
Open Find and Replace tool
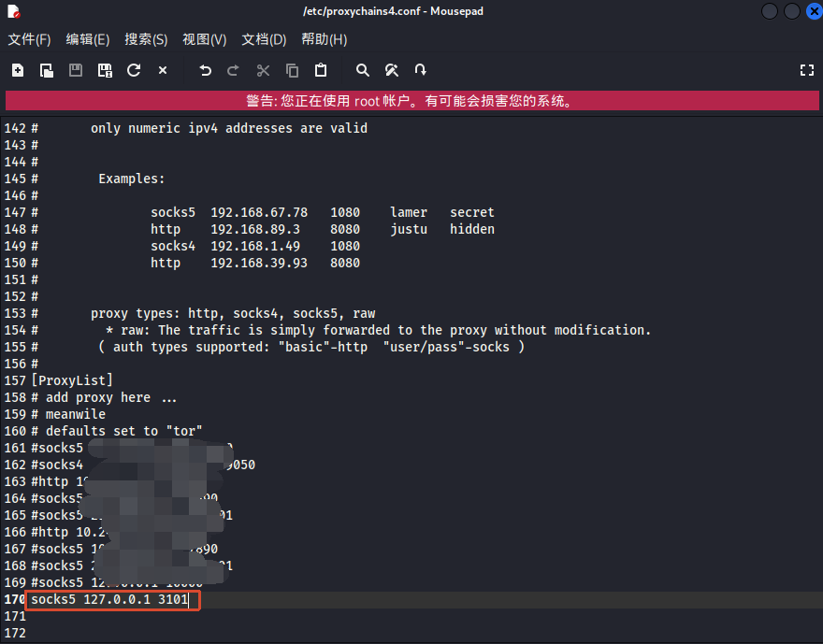[392, 70]
